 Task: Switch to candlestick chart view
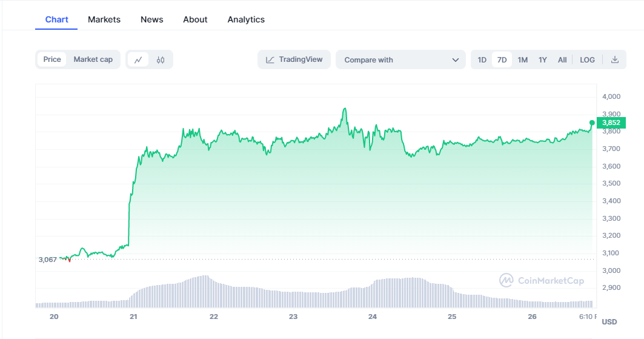(161, 59)
